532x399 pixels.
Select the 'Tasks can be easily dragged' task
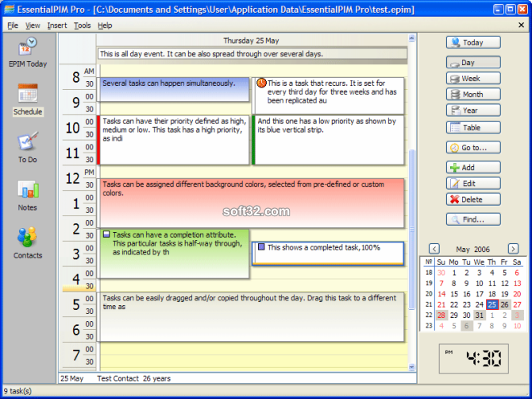pyautogui.click(x=251, y=317)
